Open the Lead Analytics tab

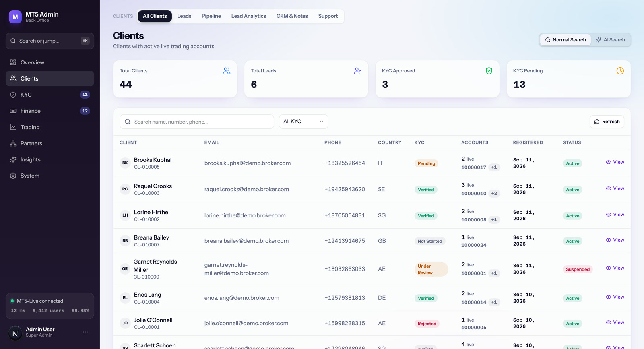coord(249,16)
